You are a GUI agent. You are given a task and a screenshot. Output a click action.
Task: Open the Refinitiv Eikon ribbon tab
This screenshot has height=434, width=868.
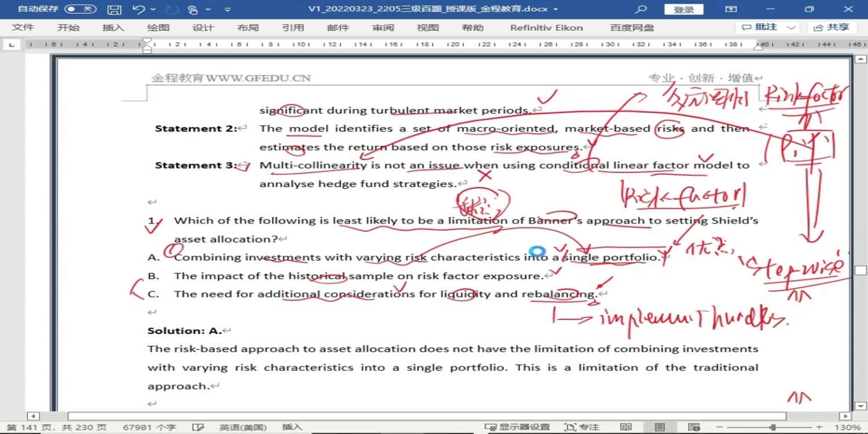546,28
